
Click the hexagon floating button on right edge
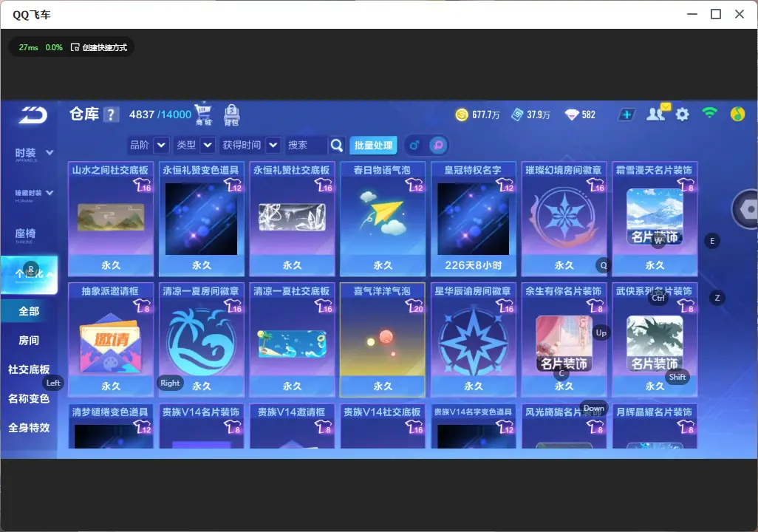pos(746,209)
